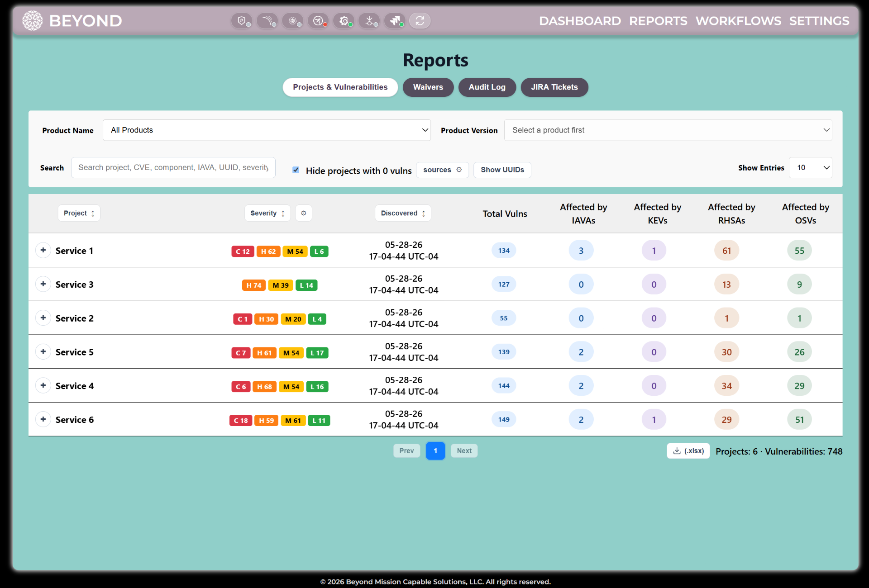The width and height of the screenshot is (869, 588).
Task: Switch to the Waivers tab
Action: [x=428, y=87]
